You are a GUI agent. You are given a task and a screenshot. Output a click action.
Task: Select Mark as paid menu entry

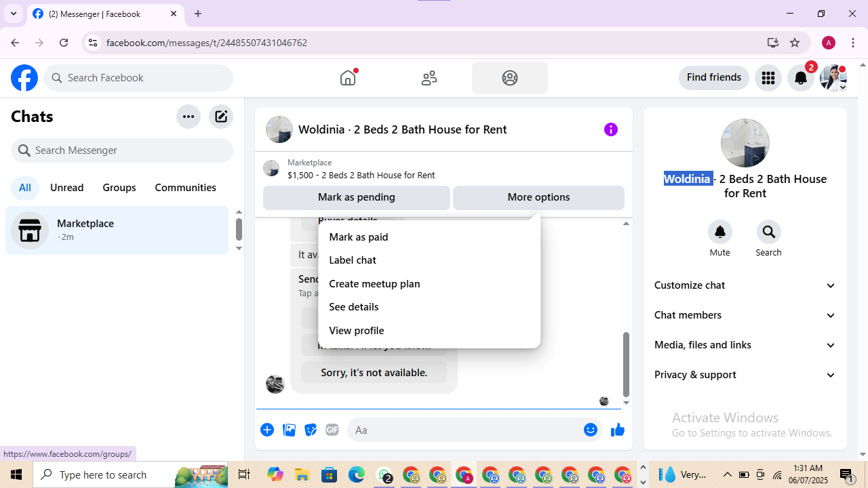click(x=429, y=237)
